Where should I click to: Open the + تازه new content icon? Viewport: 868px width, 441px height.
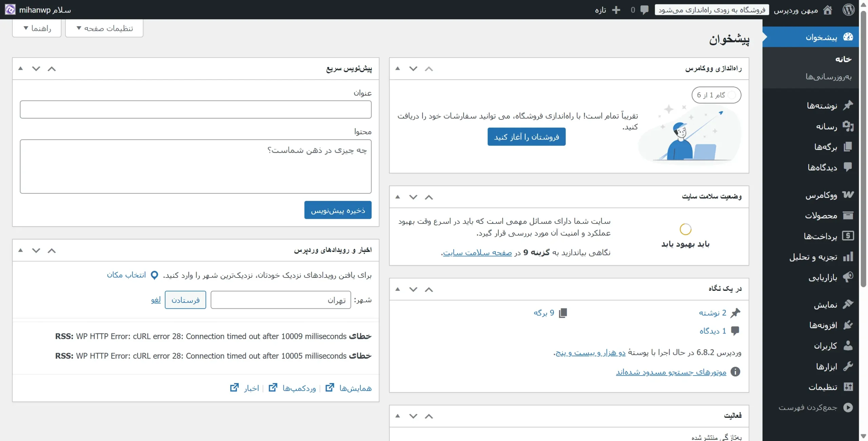[616, 10]
